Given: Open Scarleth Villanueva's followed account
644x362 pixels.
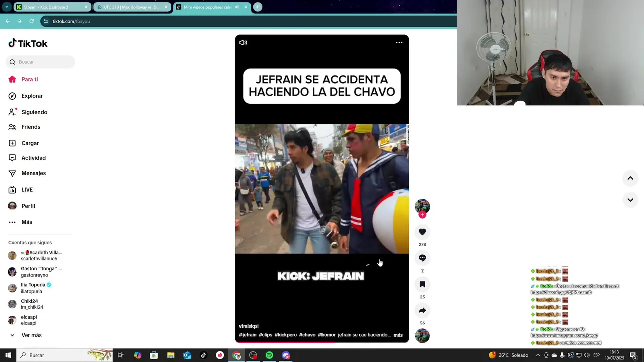Looking at the screenshot, I should point(35,255).
